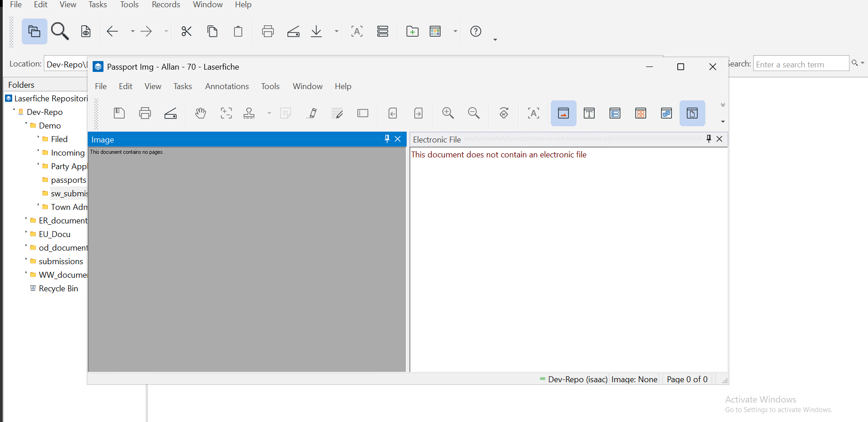Screen dimensions: 868x422
Task: Go to previous page in viewer
Action: [x=393, y=113]
